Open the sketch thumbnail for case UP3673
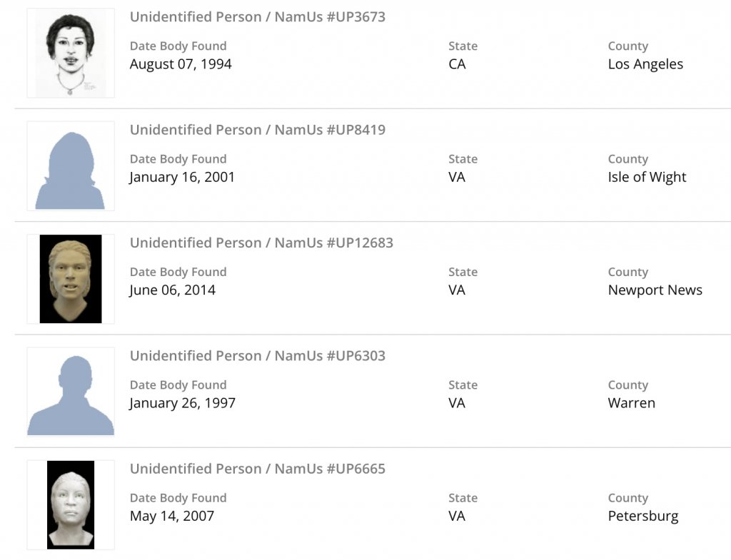 (x=71, y=54)
